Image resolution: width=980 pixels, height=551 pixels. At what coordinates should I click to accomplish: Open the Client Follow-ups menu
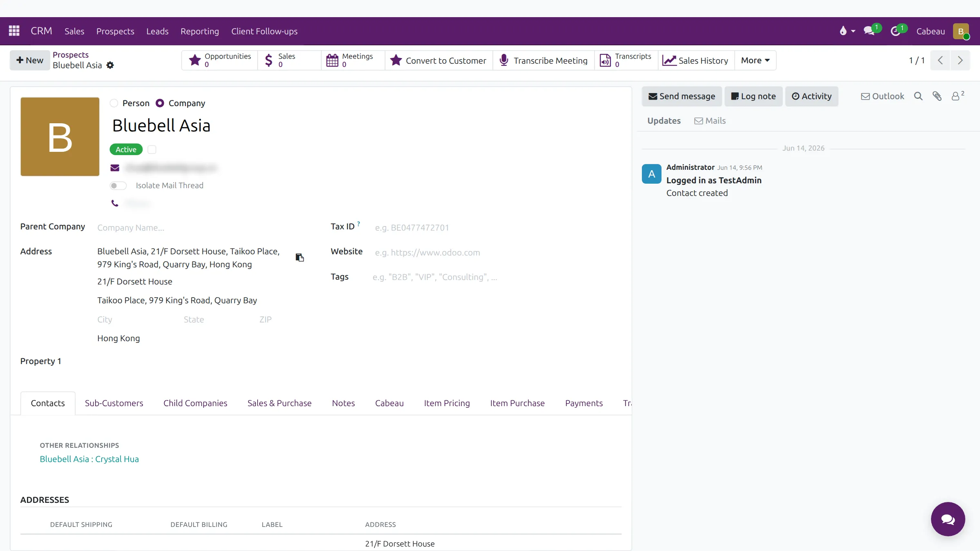264,31
